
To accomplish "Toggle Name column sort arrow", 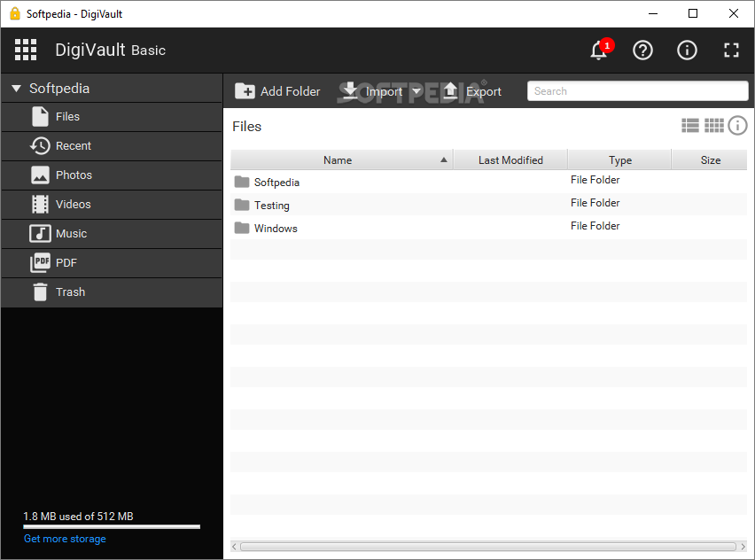I will tap(443, 159).
